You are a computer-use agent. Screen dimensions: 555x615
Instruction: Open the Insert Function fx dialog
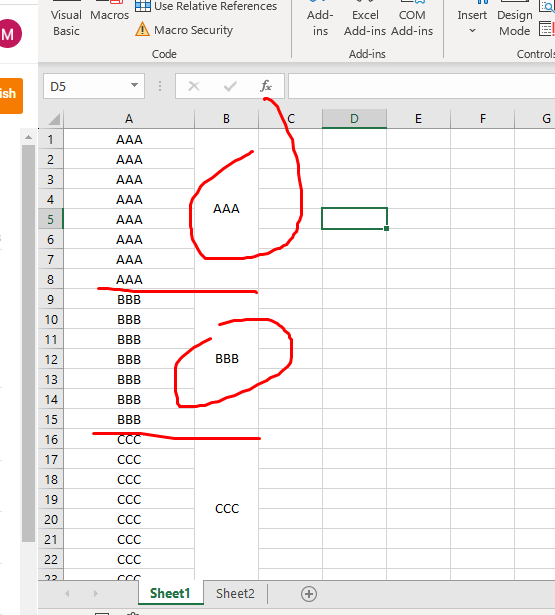pos(266,86)
